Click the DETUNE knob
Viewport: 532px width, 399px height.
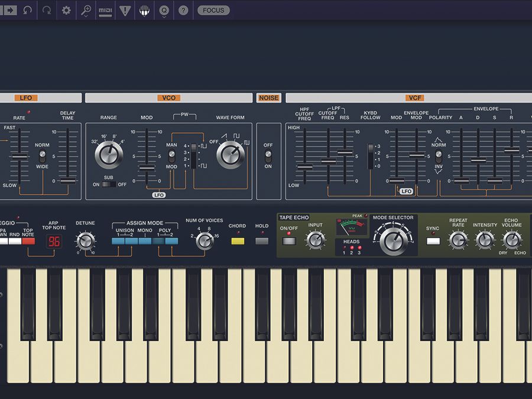coord(85,241)
